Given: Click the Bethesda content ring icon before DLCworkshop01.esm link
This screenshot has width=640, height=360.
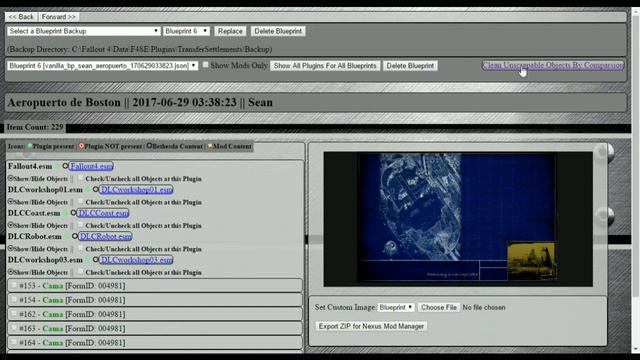Looking at the screenshot, I should [96, 189].
